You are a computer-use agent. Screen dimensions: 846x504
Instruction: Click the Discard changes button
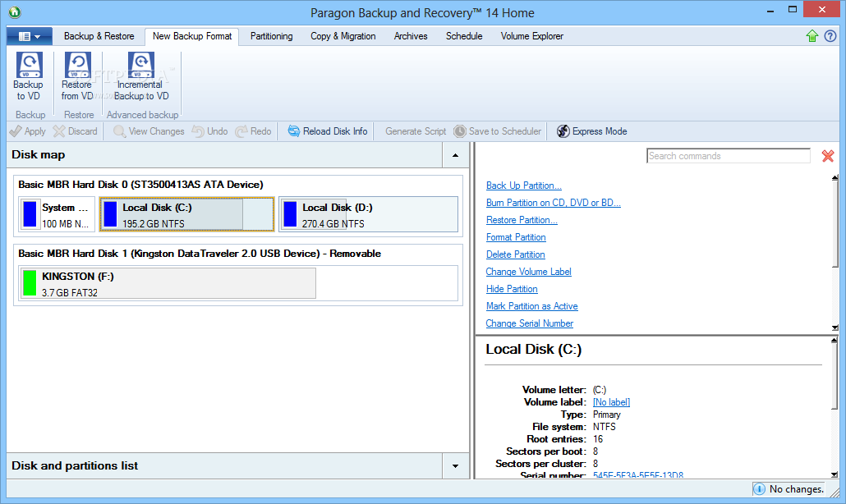76,131
